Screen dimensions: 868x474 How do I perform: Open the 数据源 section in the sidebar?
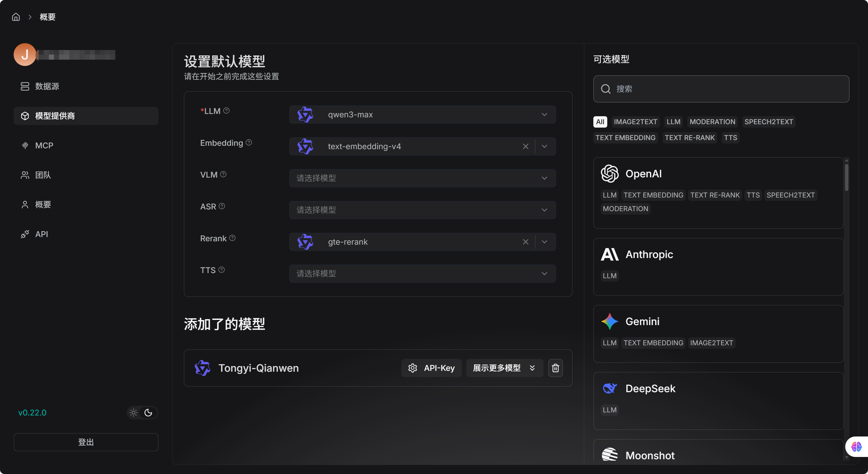(47, 86)
